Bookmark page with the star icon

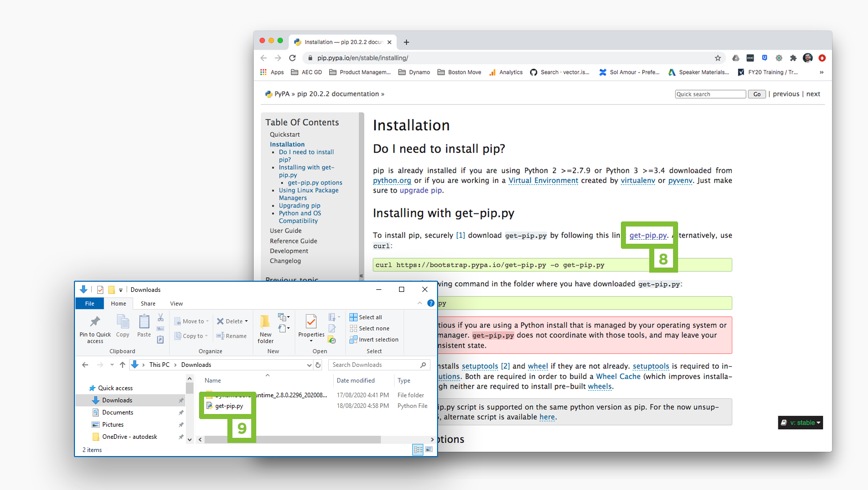pyautogui.click(x=718, y=58)
